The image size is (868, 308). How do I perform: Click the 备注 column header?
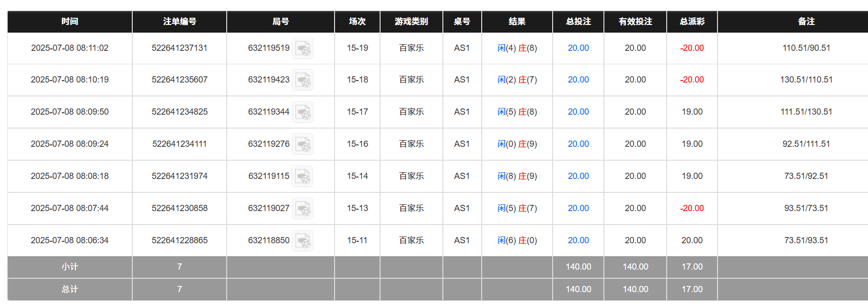tap(806, 22)
